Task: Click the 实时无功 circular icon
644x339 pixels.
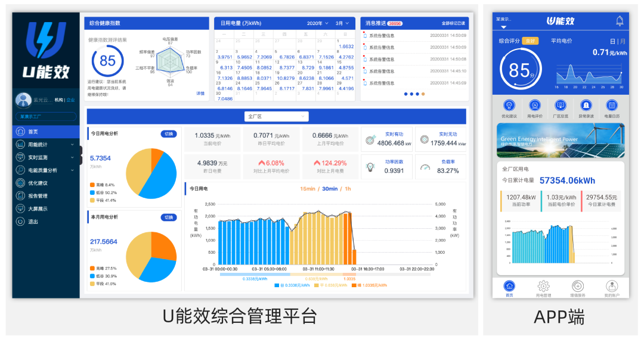Action: coord(425,139)
